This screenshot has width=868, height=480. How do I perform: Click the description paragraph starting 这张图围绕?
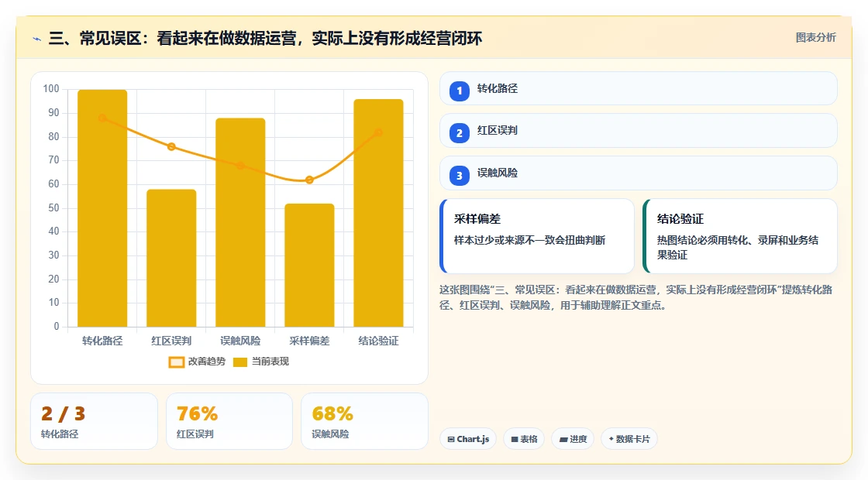636,297
